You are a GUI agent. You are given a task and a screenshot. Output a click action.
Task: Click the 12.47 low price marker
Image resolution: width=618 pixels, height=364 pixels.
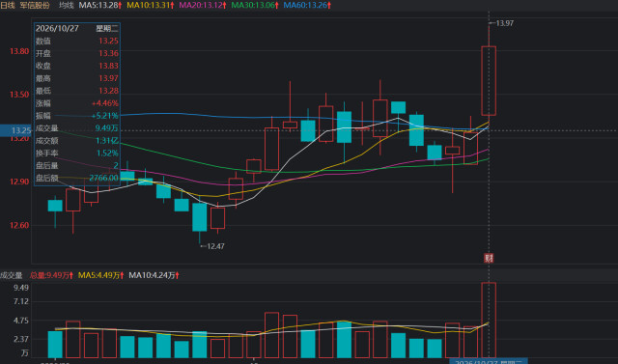pos(215,246)
